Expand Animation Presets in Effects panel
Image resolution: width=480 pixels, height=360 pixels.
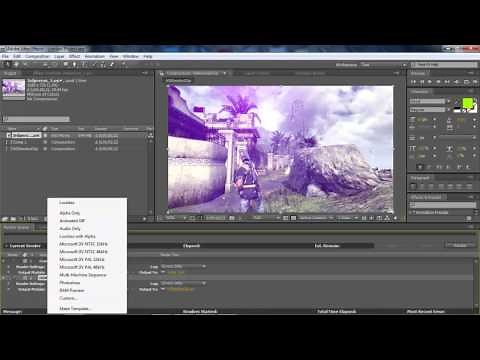(411, 212)
